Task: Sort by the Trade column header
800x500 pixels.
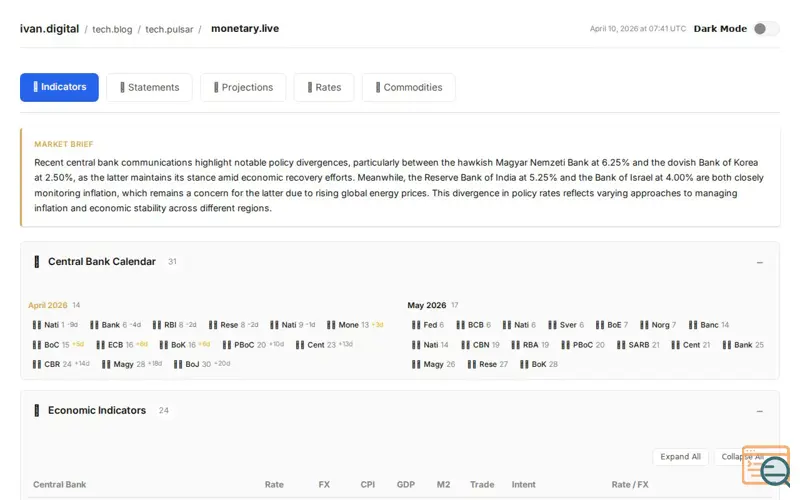Action: [482, 485]
